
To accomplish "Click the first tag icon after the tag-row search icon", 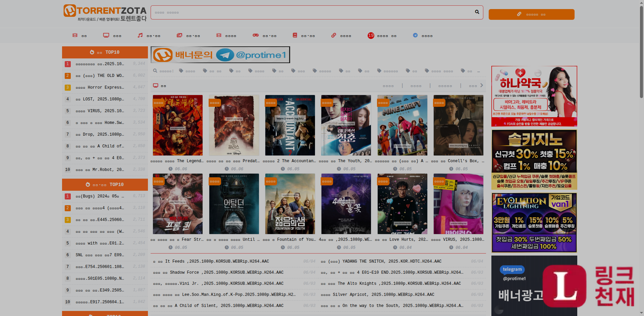I will pos(181,71).
